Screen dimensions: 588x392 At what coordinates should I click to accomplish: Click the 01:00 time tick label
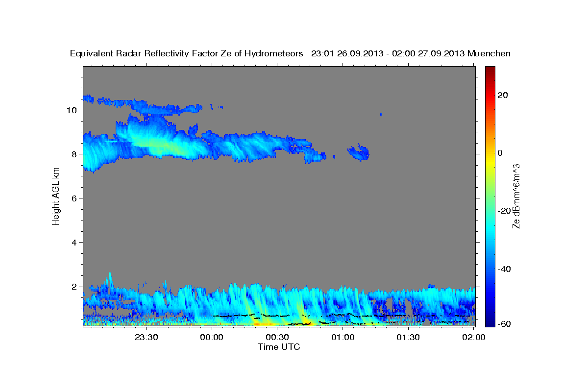coord(343,337)
